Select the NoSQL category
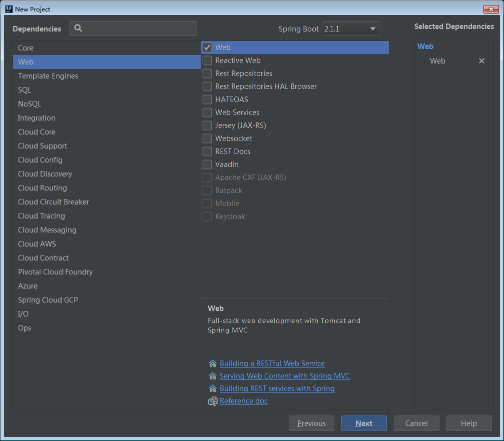 (107, 103)
